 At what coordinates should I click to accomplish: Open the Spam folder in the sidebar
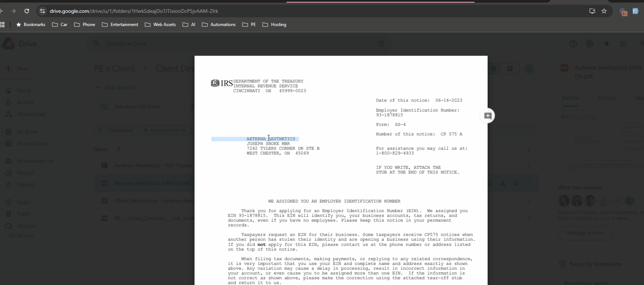pyautogui.click(x=23, y=202)
